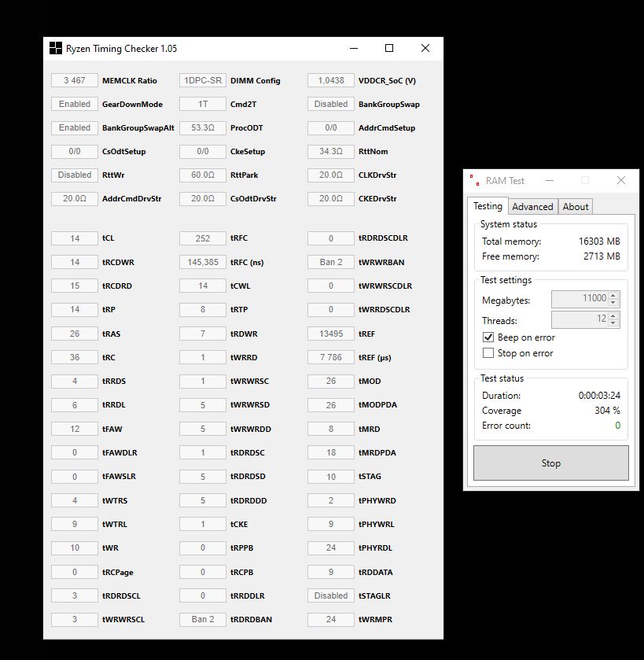Click the tRTP value 8
This screenshot has height=660, width=644.
click(x=203, y=309)
